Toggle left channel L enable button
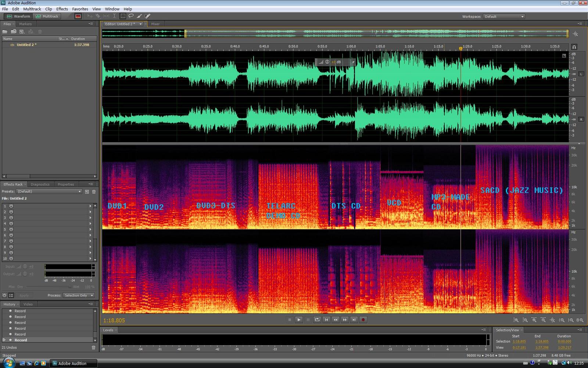The width and height of the screenshot is (588, 368). (581, 74)
